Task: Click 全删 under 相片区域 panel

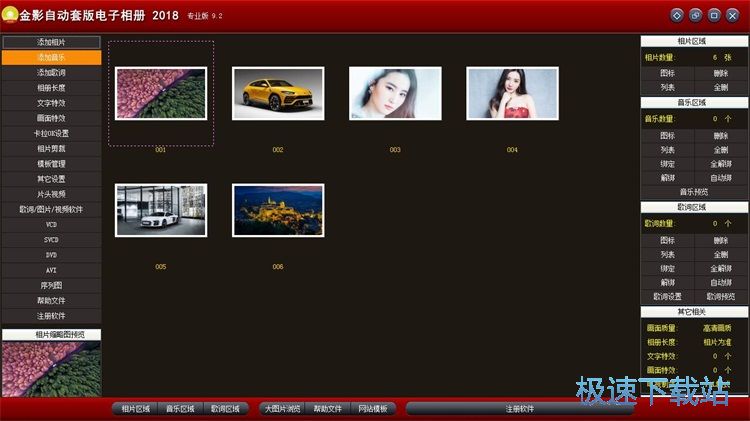Action: coord(721,88)
